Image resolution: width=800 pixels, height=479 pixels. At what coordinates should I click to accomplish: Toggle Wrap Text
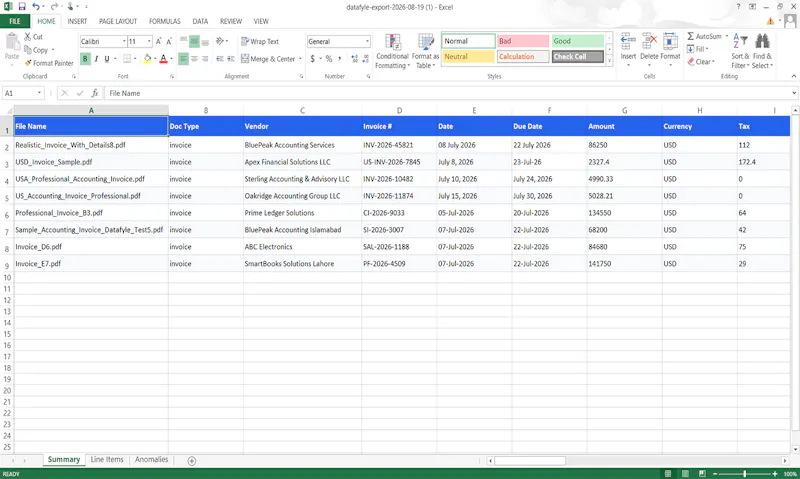point(260,41)
